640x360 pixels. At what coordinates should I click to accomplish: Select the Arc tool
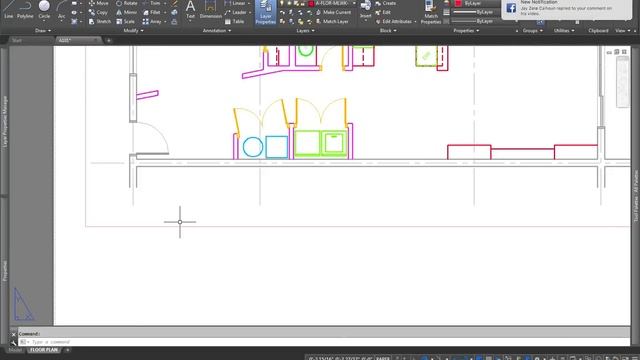61,10
